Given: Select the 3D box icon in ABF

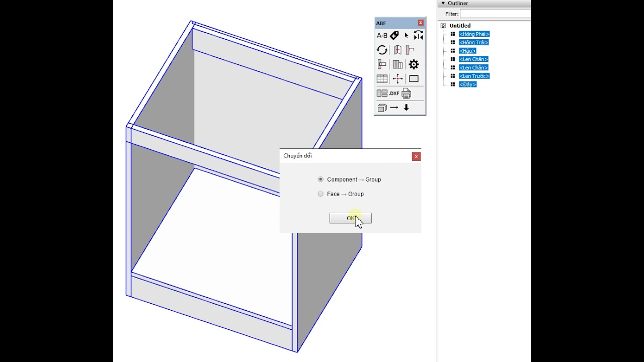Looking at the screenshot, I should [x=382, y=108].
